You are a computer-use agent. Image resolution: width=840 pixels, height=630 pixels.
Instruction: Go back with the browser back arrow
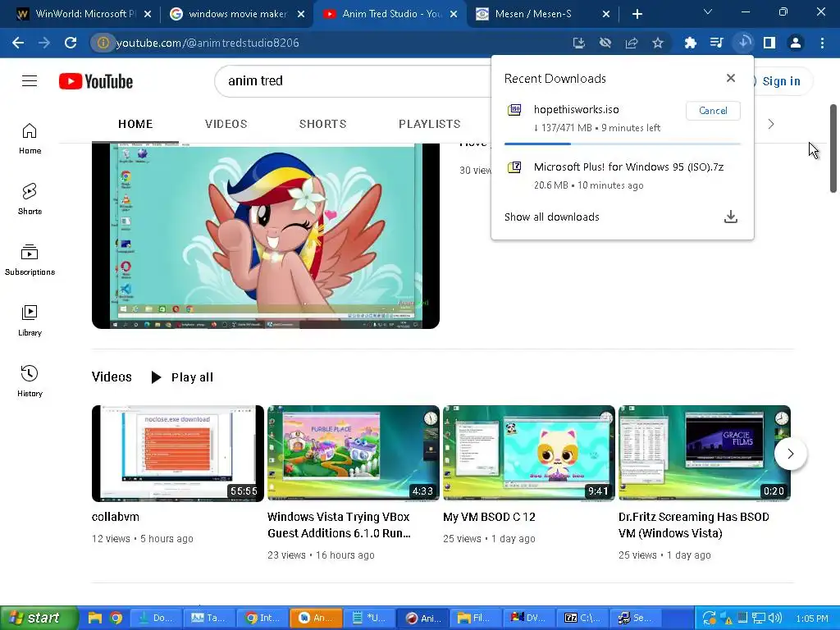click(18, 43)
